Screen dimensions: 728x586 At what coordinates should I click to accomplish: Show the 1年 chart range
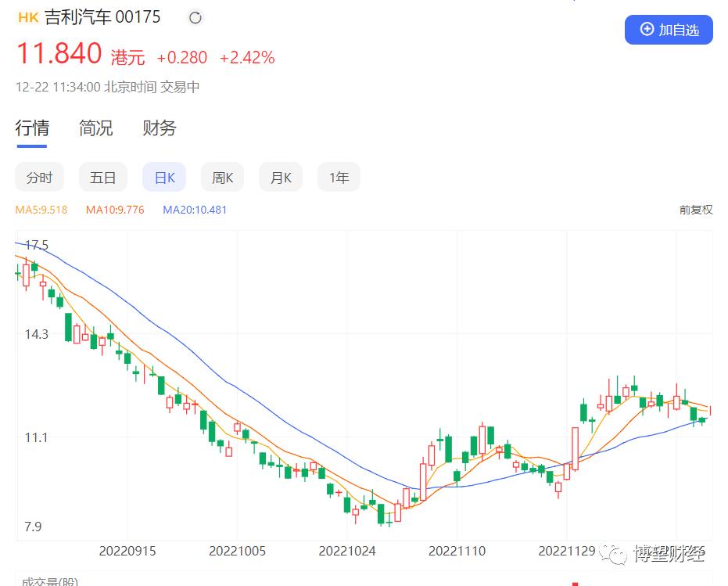click(339, 177)
